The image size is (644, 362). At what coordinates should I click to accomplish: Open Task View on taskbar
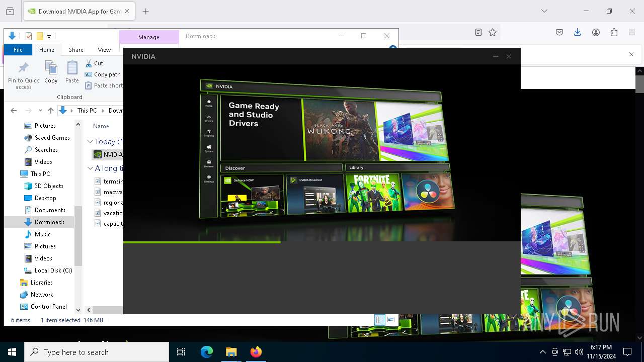click(x=181, y=352)
